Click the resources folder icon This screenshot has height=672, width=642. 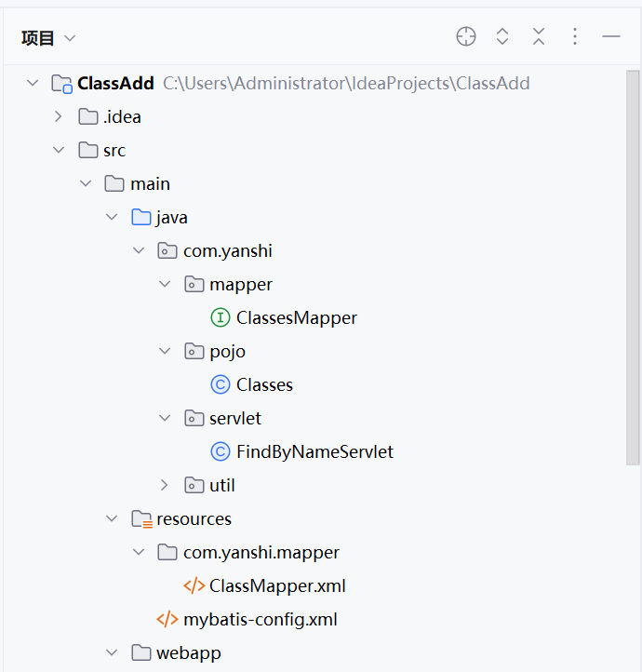[x=141, y=518]
